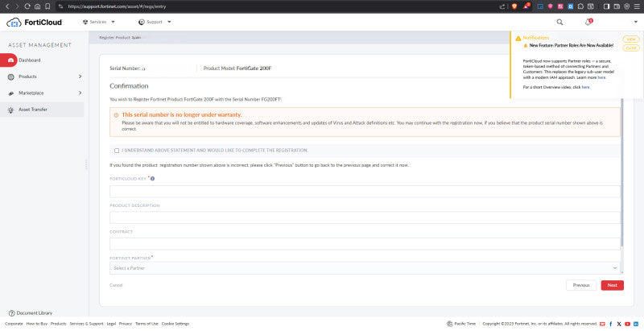Screen dimensions: 644x331
Task: Open Document Library link
Action: coord(35,313)
